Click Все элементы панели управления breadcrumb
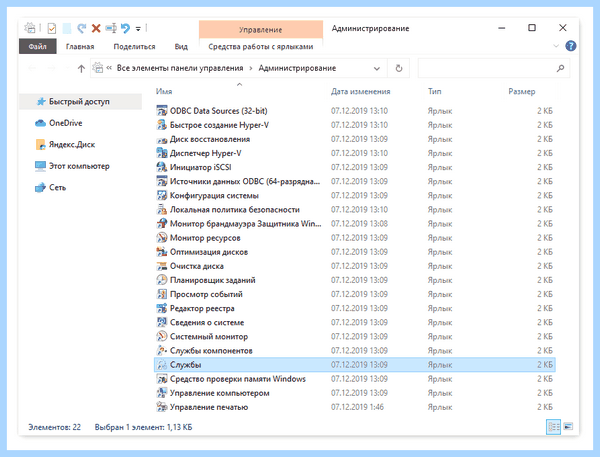The width and height of the screenshot is (600, 457). coord(180,68)
